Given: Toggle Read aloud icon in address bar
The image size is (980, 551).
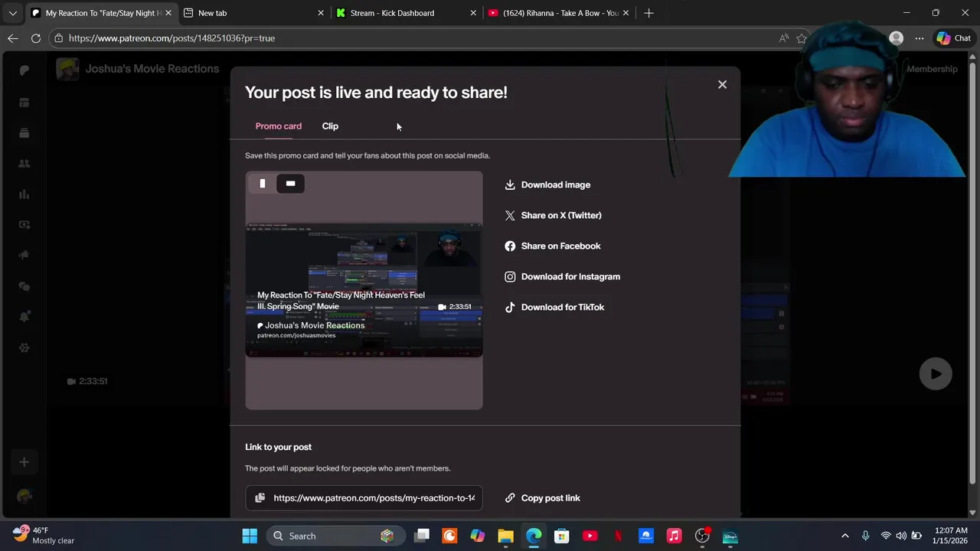Looking at the screenshot, I should coord(783,37).
